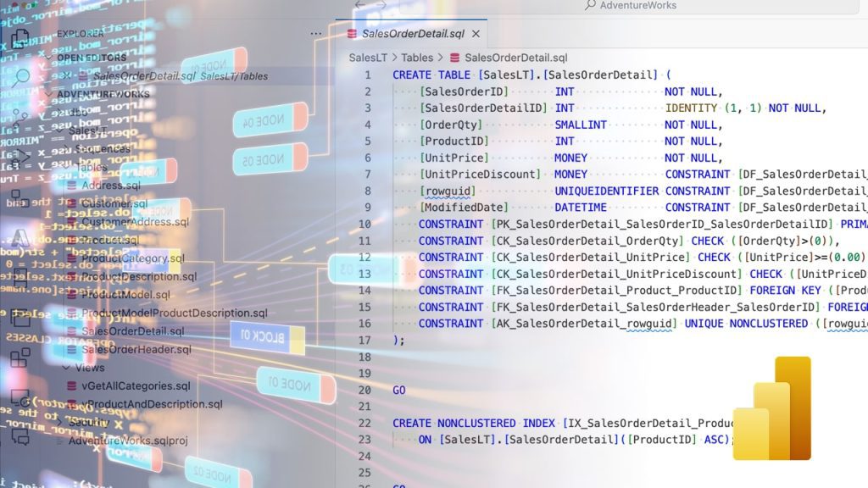The height and width of the screenshot is (488, 868).
Task: Open the Source Control view icon
Action: click(21, 118)
